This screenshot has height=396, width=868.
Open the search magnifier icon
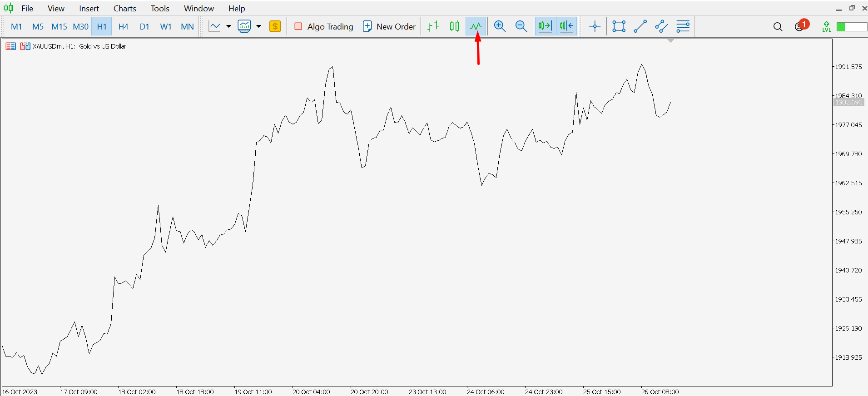click(778, 27)
